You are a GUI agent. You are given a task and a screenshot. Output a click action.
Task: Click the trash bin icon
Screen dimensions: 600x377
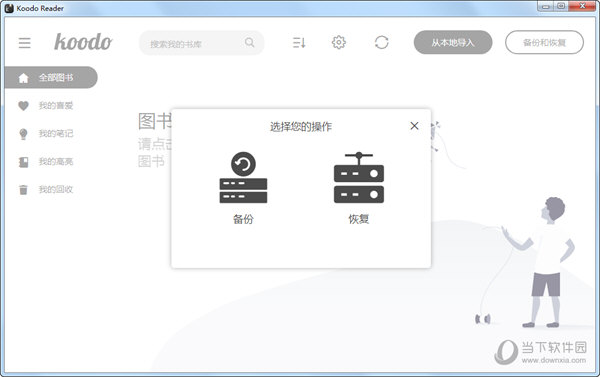coord(23,190)
